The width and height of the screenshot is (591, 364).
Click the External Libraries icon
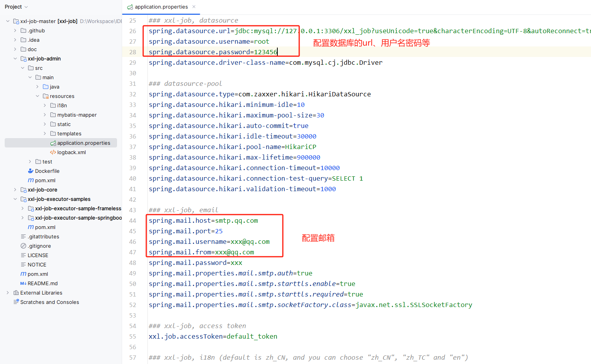click(x=16, y=293)
